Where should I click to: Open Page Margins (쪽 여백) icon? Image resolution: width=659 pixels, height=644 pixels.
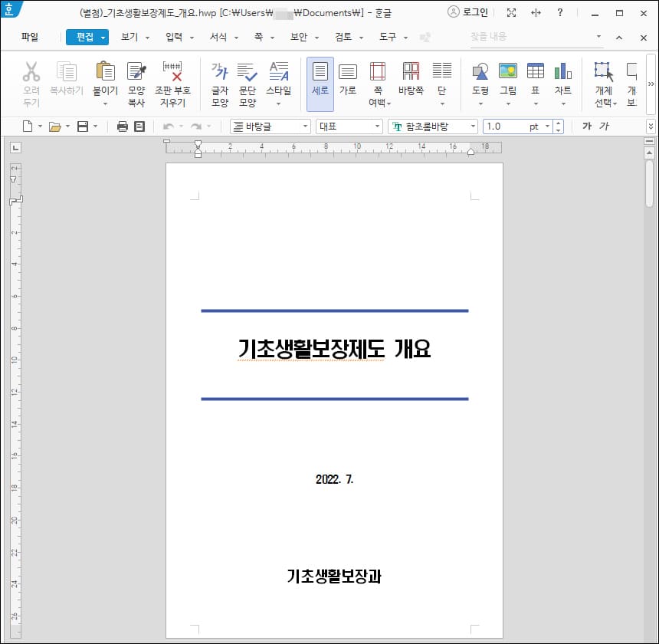point(378,71)
